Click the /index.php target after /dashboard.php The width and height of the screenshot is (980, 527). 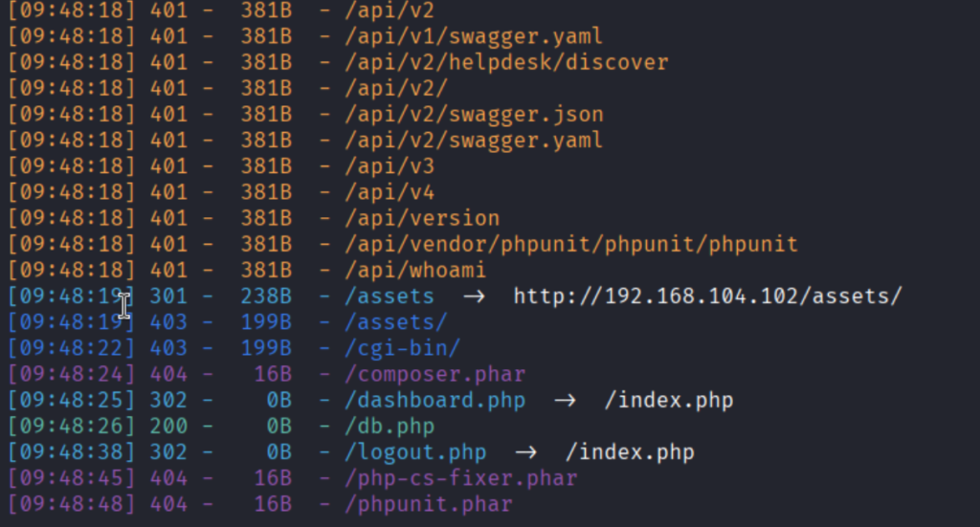click(x=668, y=400)
